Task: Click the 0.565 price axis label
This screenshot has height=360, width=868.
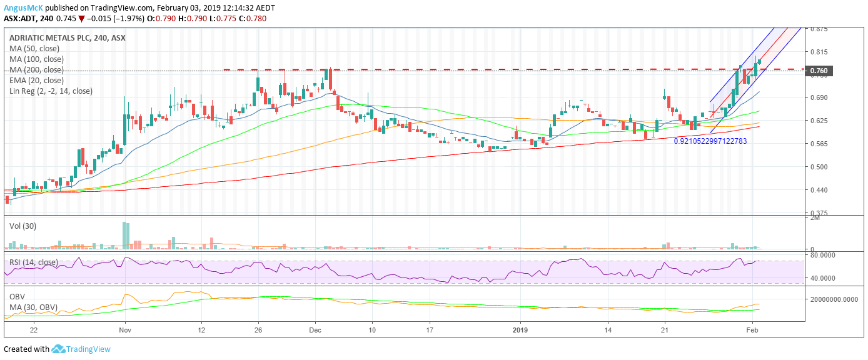Action: [819, 144]
